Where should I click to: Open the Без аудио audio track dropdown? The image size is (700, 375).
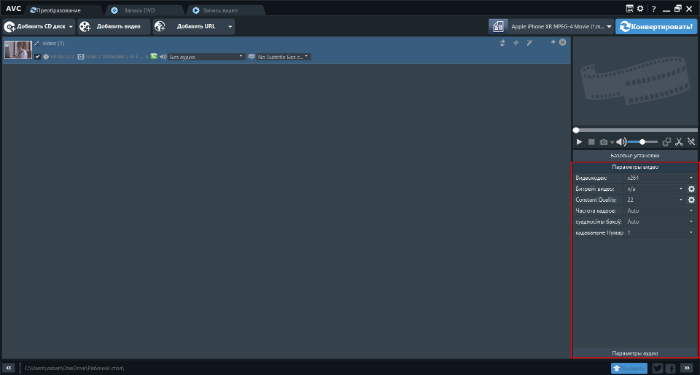click(207, 57)
